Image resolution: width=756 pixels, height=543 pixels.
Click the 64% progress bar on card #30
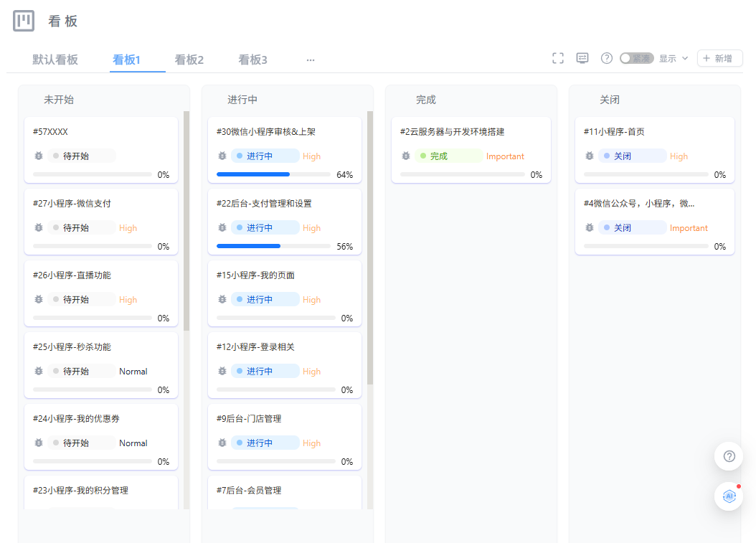(273, 174)
